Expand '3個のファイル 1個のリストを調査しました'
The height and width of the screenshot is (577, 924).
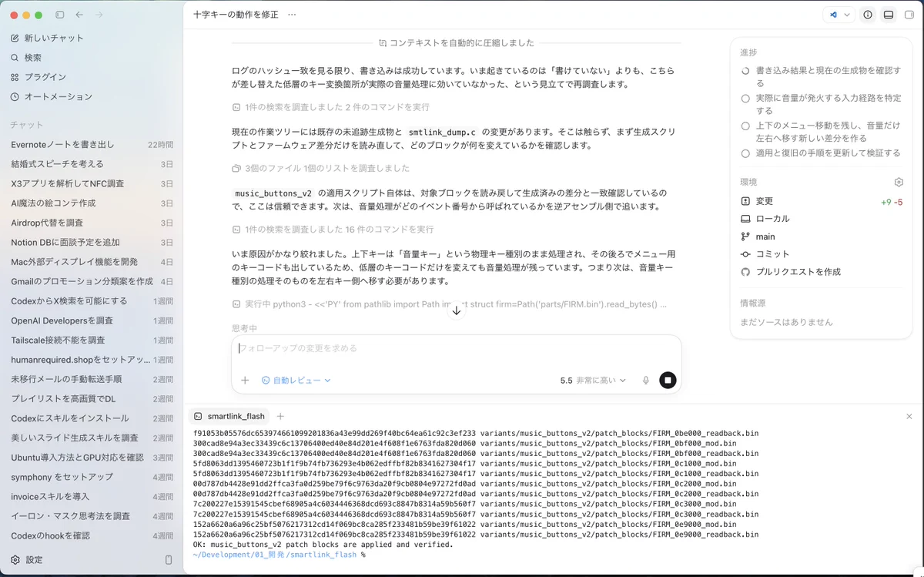click(321, 168)
